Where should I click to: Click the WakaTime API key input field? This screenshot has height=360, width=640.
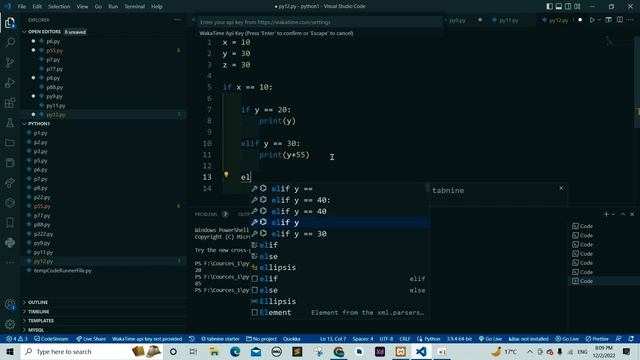(x=320, y=22)
